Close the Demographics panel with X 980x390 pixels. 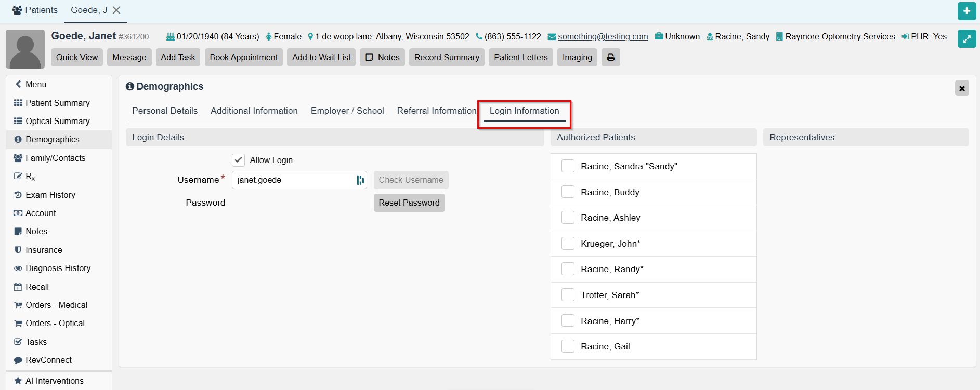click(x=962, y=88)
